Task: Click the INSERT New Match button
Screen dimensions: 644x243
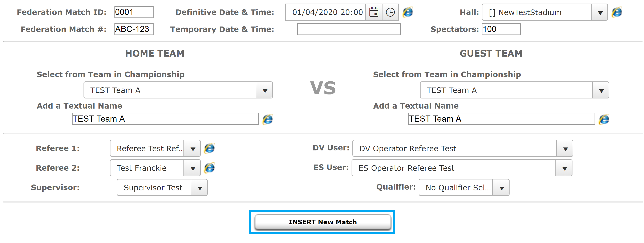Action: (x=323, y=222)
